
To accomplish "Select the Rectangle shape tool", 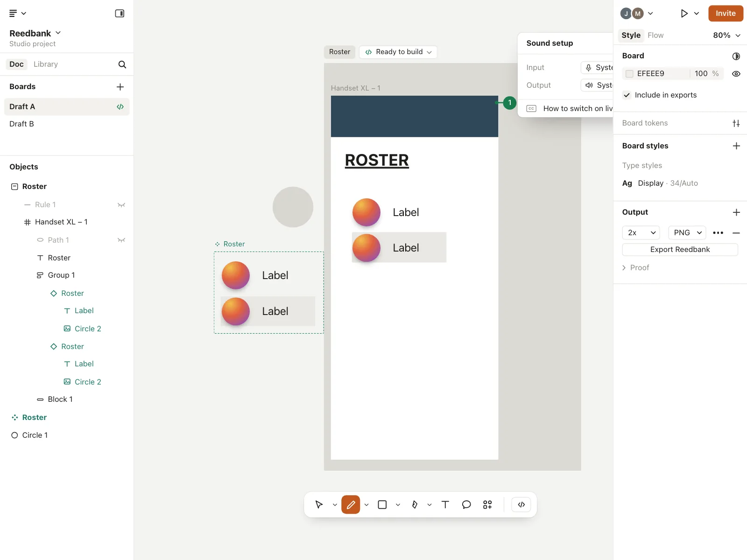I will [382, 504].
